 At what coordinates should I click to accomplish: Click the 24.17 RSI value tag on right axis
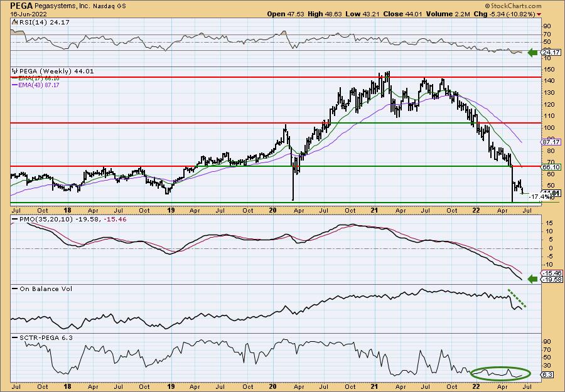pos(551,53)
